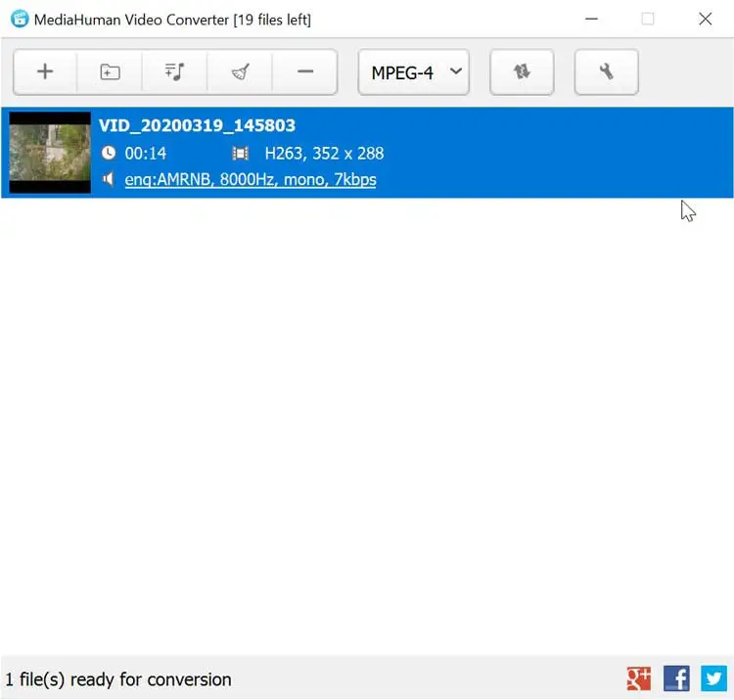Image resolution: width=734 pixels, height=700 pixels.
Task: Start conversion with the arrows button
Action: [x=522, y=72]
